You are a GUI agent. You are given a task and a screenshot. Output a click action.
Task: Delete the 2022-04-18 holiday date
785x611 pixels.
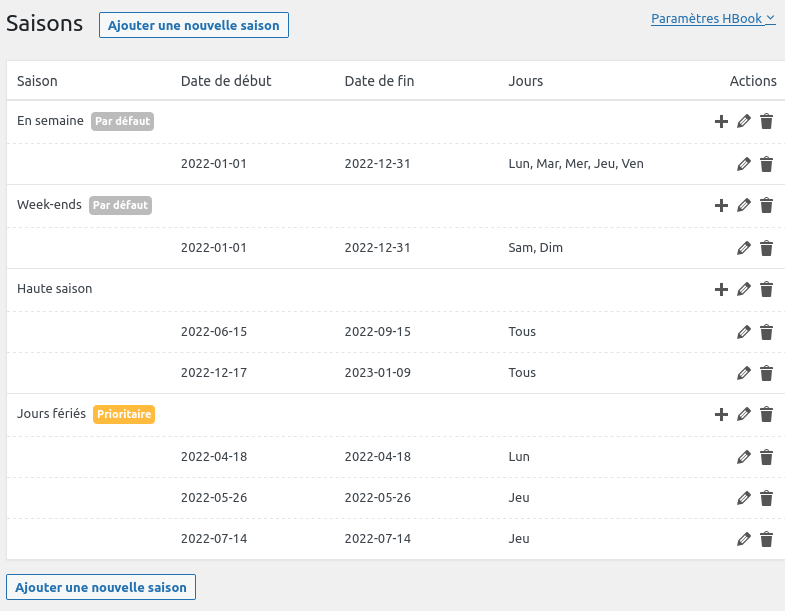767,457
